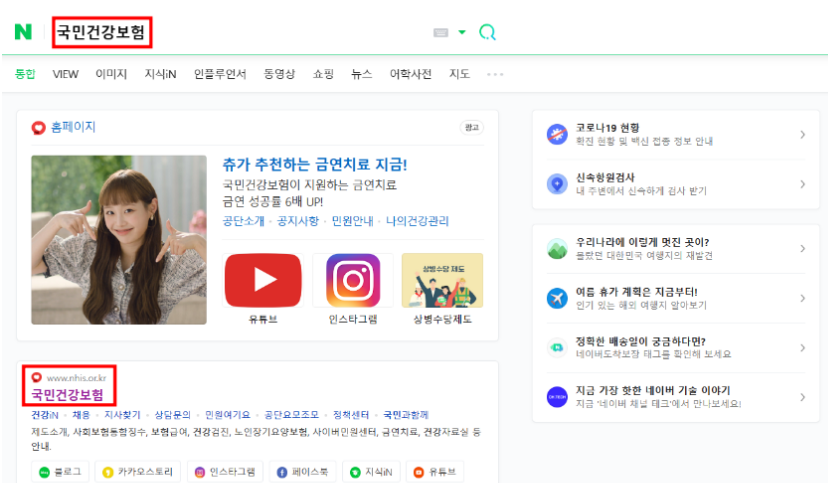Click the 지식iN channel button
The image size is (828, 483).
(371, 472)
